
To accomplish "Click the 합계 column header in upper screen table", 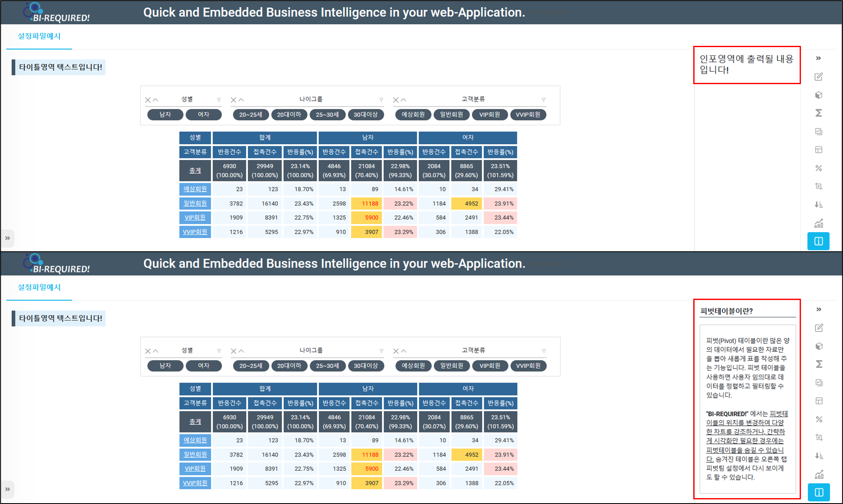I will pos(265,138).
